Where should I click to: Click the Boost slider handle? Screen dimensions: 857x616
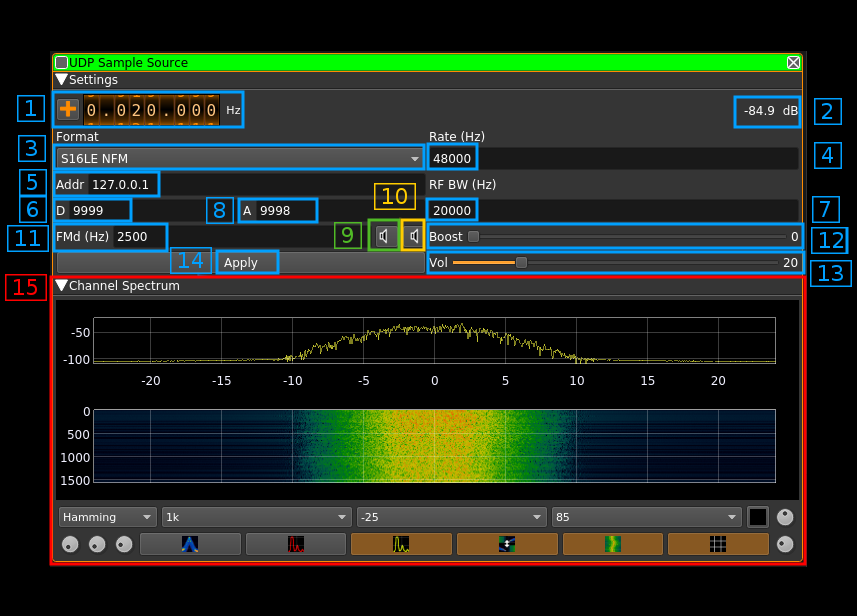(473, 237)
